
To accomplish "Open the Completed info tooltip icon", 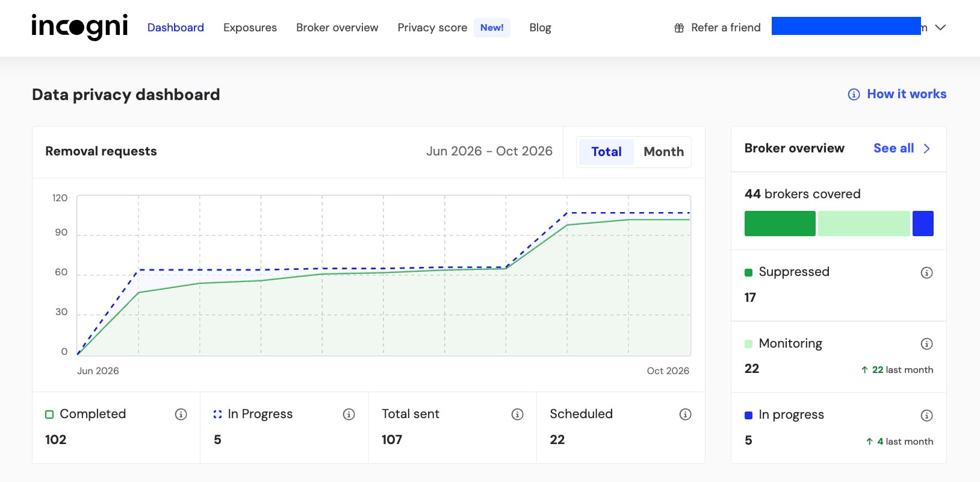I will point(181,415).
